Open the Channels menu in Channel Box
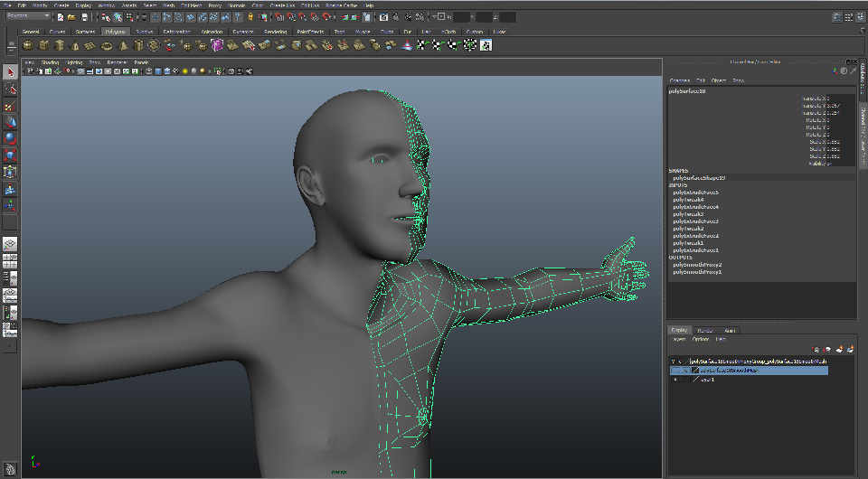 pyautogui.click(x=679, y=80)
